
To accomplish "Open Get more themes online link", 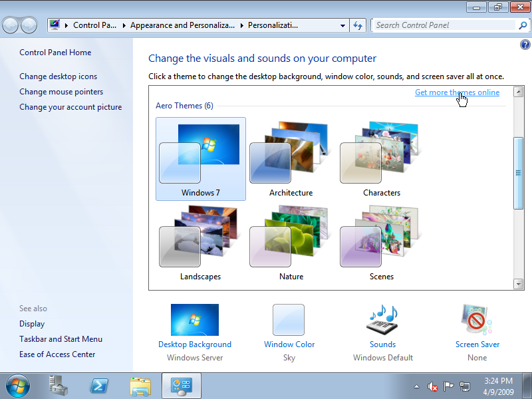I will pos(457,92).
